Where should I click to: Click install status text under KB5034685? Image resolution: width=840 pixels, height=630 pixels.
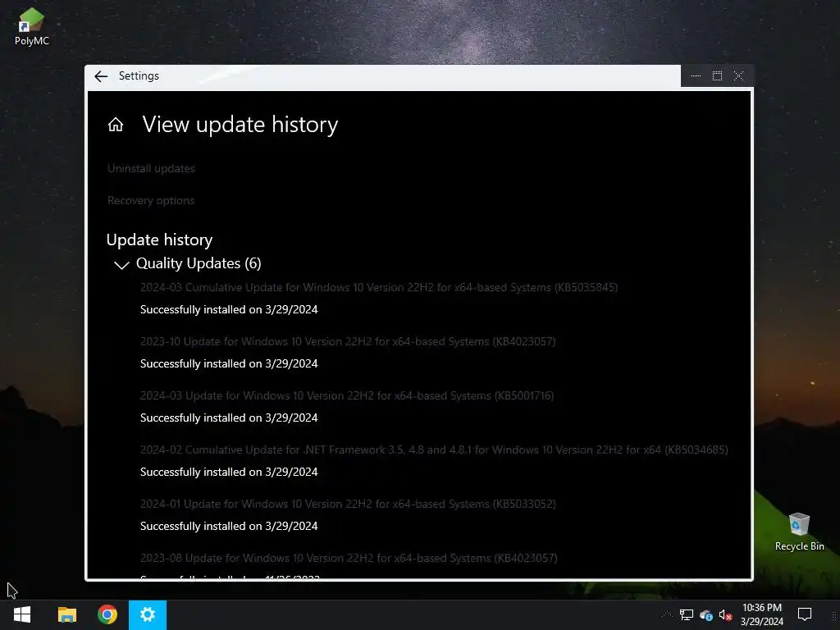tap(229, 472)
